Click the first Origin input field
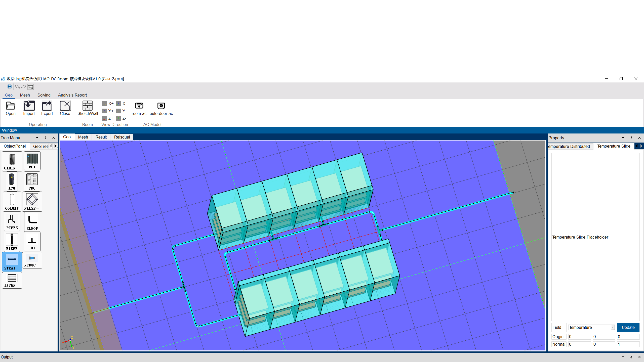This screenshot has width=644, height=362. point(579,337)
